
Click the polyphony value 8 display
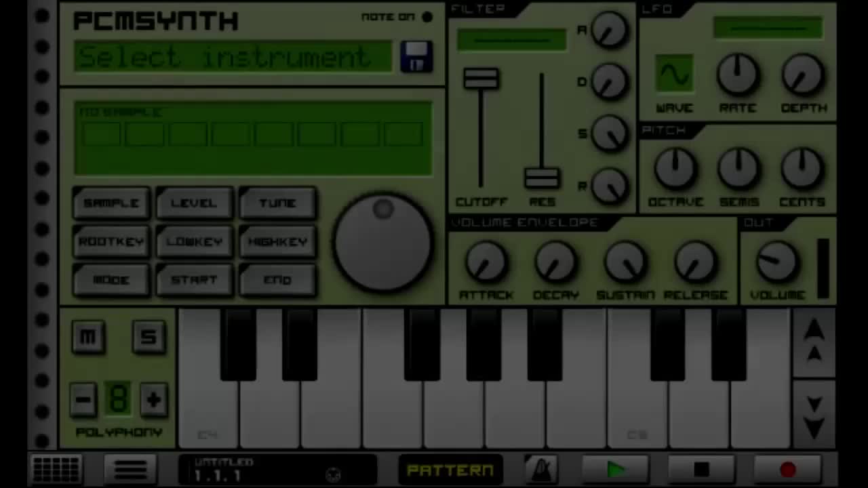119,399
